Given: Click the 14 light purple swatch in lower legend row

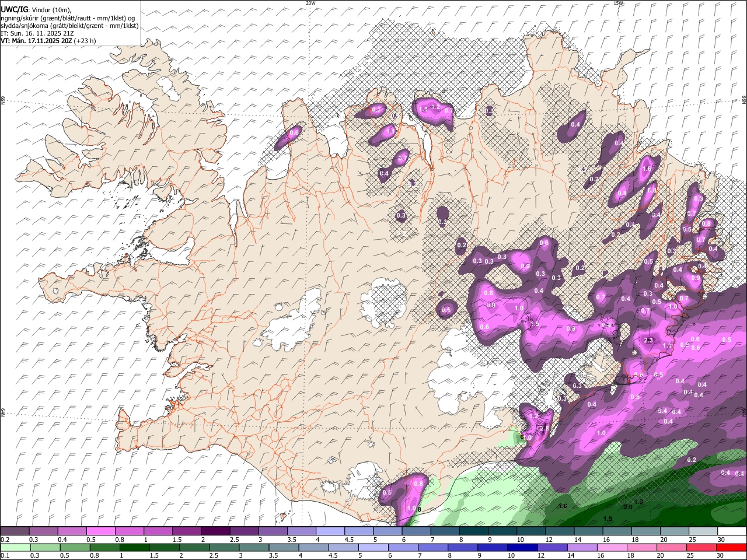Looking at the screenshot, I should pos(582,548).
